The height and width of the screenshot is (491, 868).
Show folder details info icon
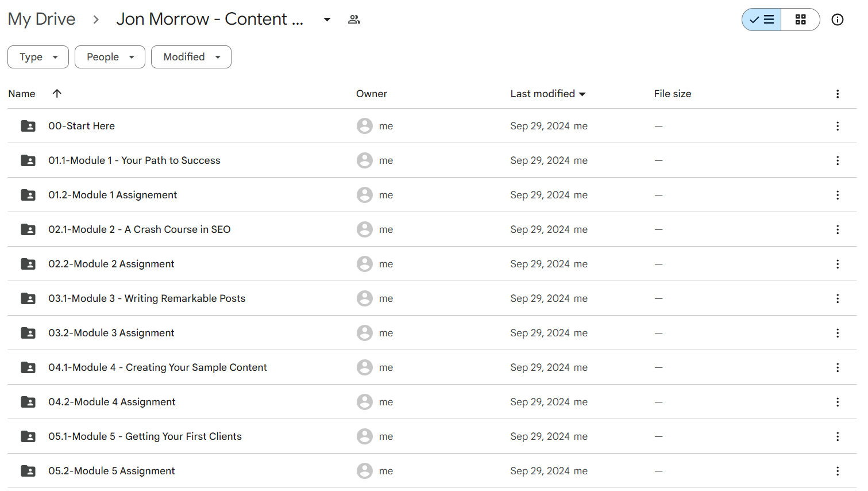click(838, 20)
